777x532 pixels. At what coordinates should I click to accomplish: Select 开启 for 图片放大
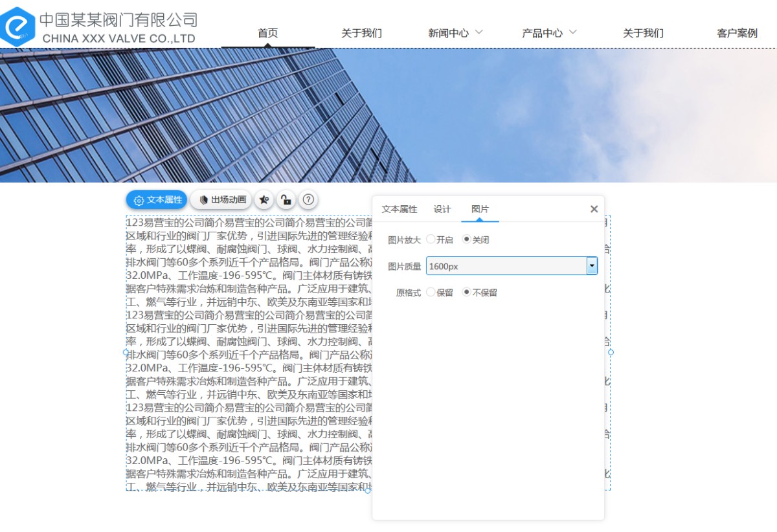point(431,239)
